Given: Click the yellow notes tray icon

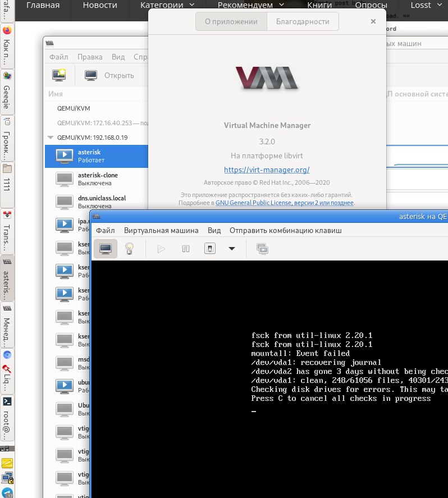Looking at the screenshot, I should 7,463.
